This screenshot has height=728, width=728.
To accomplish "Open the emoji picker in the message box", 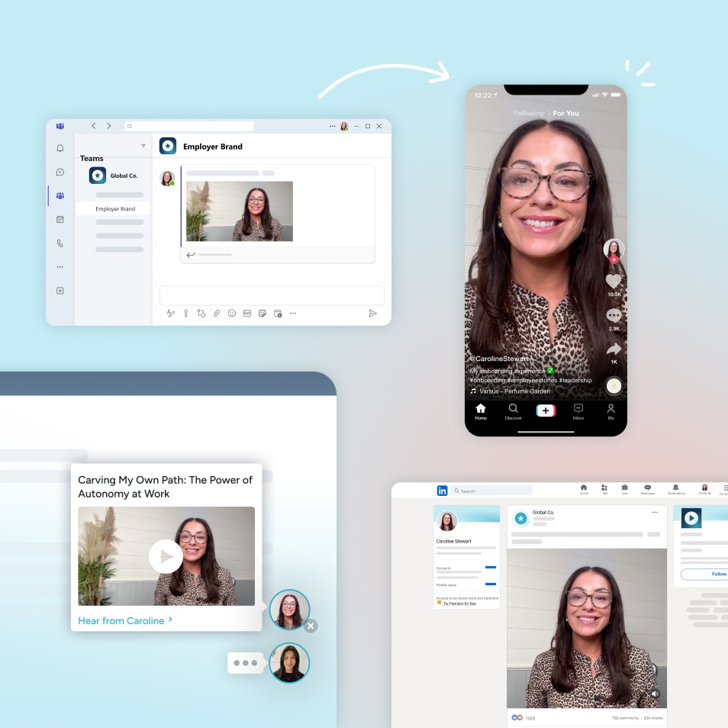I will (x=231, y=313).
